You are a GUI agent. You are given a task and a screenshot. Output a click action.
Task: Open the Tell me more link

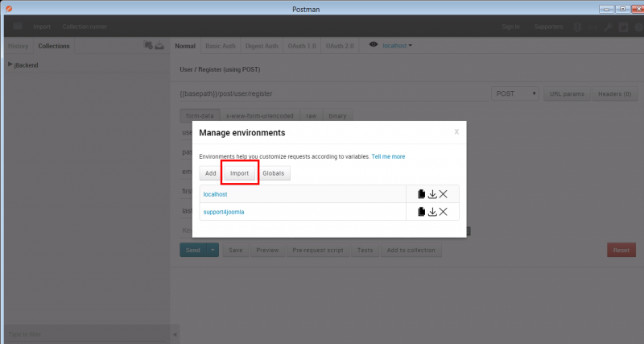388,156
